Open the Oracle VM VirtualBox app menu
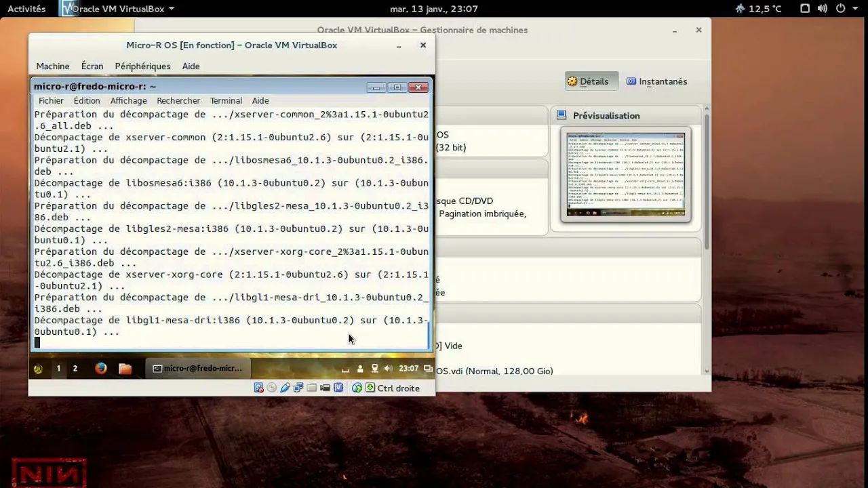868x488 pixels. tap(117, 9)
